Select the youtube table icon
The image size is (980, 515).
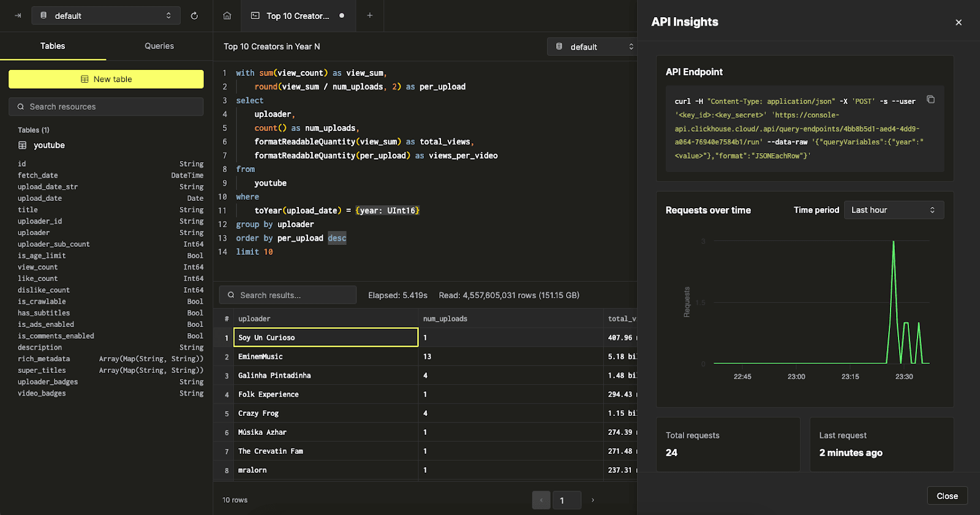click(x=23, y=145)
